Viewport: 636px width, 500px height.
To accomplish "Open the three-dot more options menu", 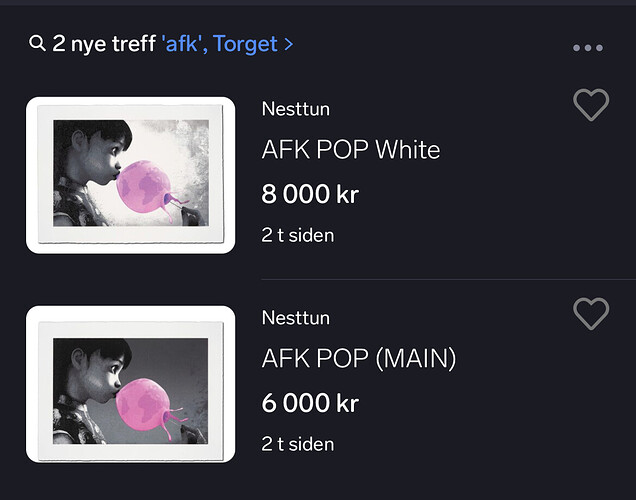I will (588, 48).
